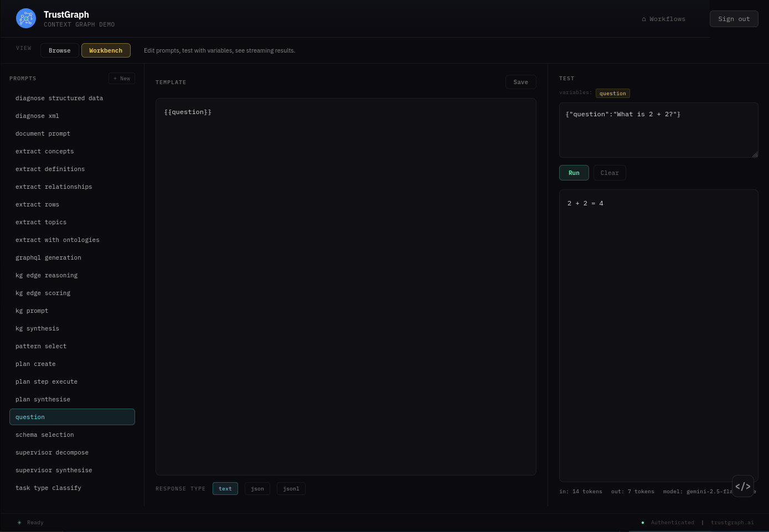Select the plan step execute prompt
769x532 pixels.
click(x=72, y=381)
